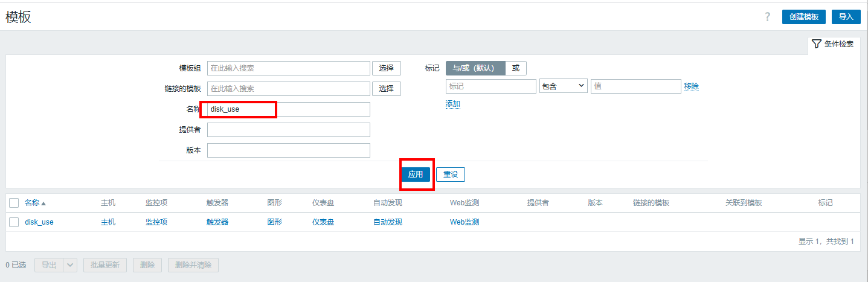
Task: Open the disk_use template link
Action: click(39, 222)
